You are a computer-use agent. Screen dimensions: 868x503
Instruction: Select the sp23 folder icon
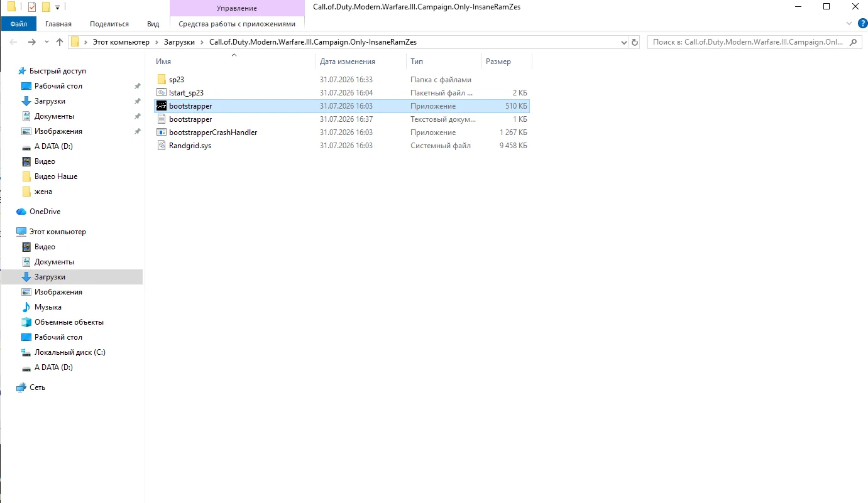point(162,80)
